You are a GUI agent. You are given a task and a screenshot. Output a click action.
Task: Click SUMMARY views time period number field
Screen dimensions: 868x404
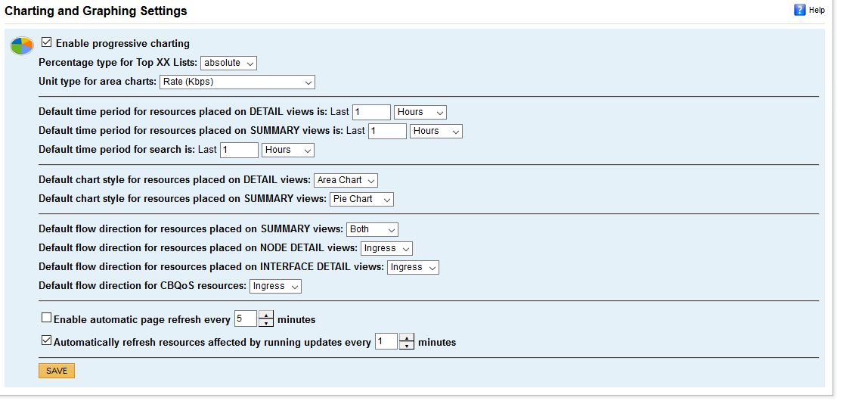pyautogui.click(x=387, y=131)
